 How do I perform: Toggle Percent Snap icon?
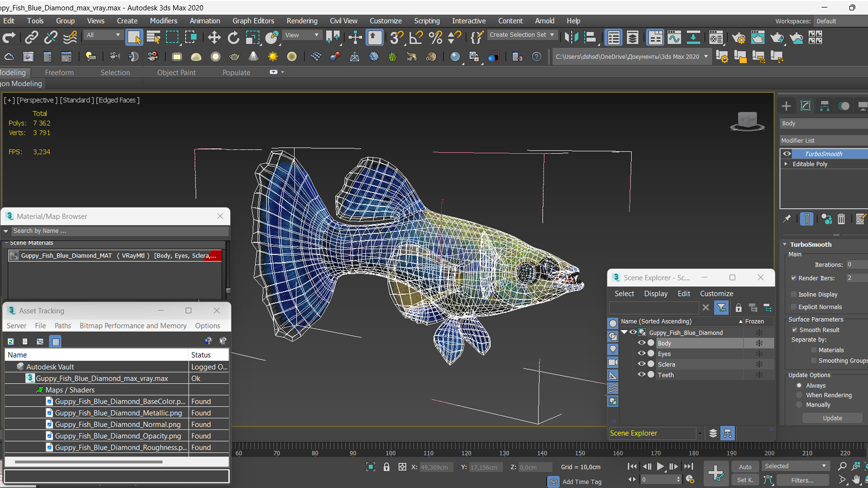pos(435,38)
